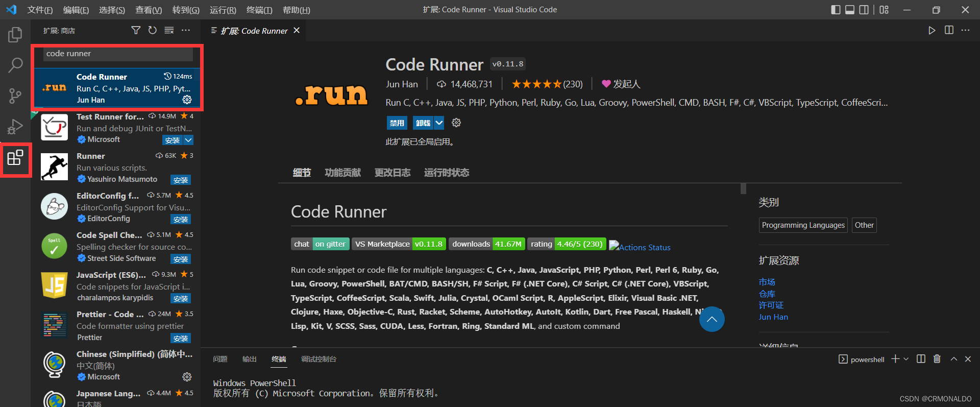The height and width of the screenshot is (407, 980).
Task: Open the 市场 marketplace link
Action: pos(767,282)
